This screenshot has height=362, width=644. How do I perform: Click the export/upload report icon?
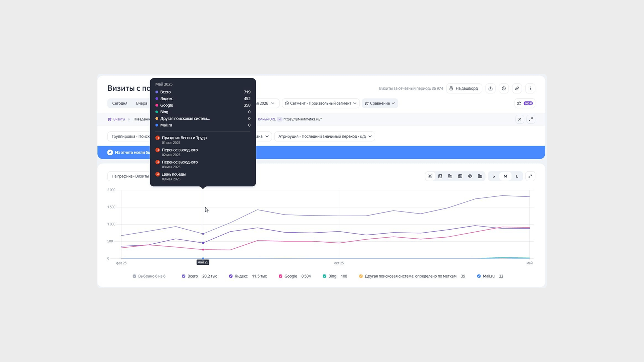point(490,88)
